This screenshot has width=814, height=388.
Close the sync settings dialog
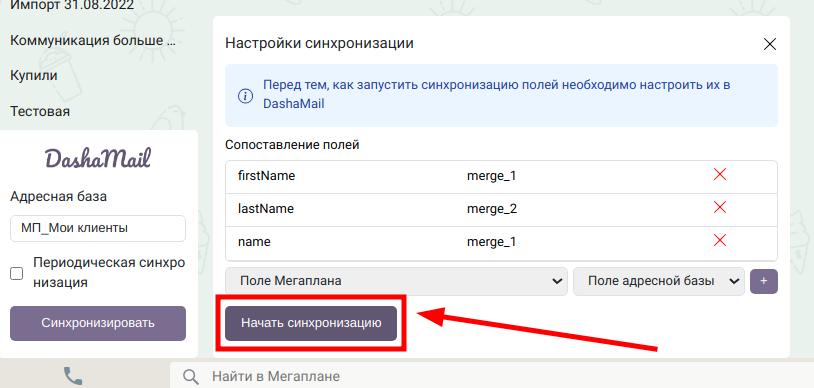[x=769, y=44]
